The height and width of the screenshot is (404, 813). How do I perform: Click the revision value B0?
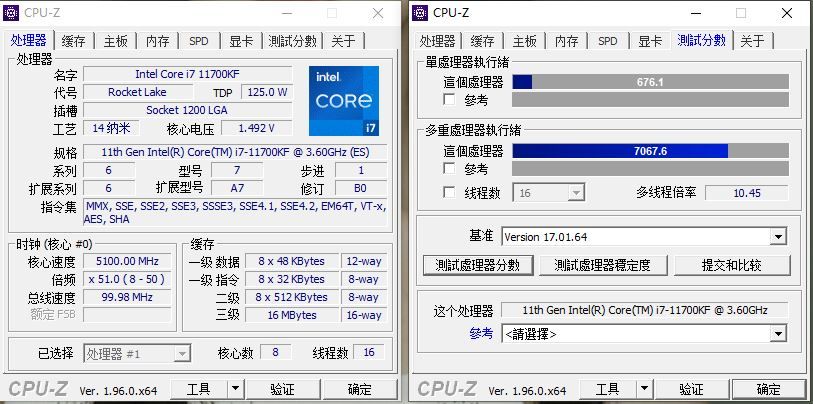(360, 188)
